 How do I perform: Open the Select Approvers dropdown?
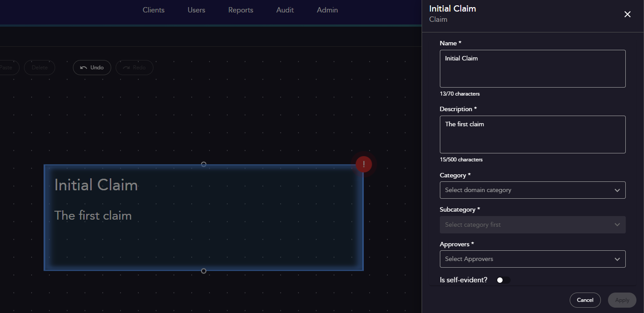(532, 259)
